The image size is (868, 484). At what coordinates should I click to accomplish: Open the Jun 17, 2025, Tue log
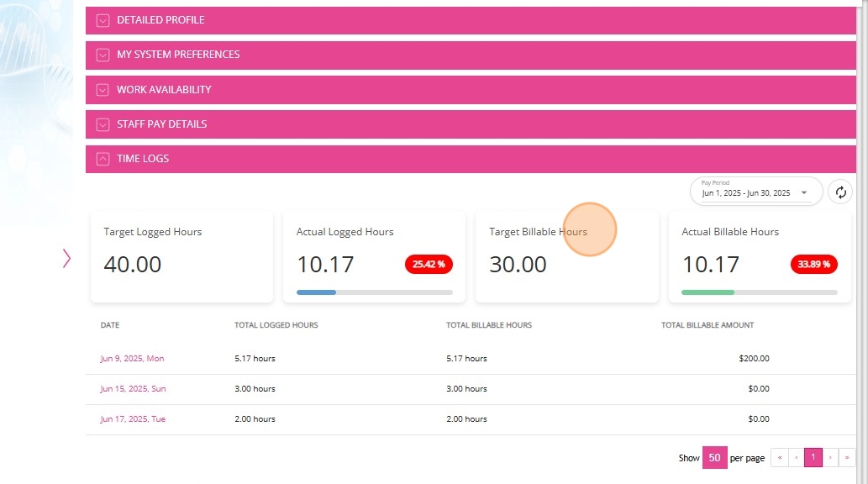click(133, 419)
